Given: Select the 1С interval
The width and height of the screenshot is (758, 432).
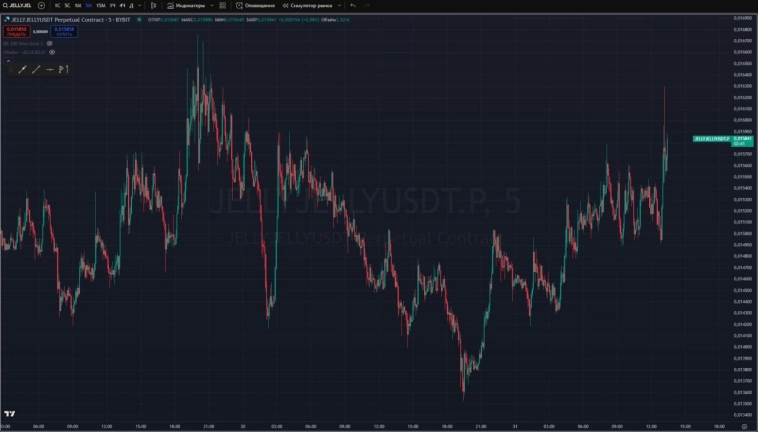Looking at the screenshot, I should tap(57, 6).
